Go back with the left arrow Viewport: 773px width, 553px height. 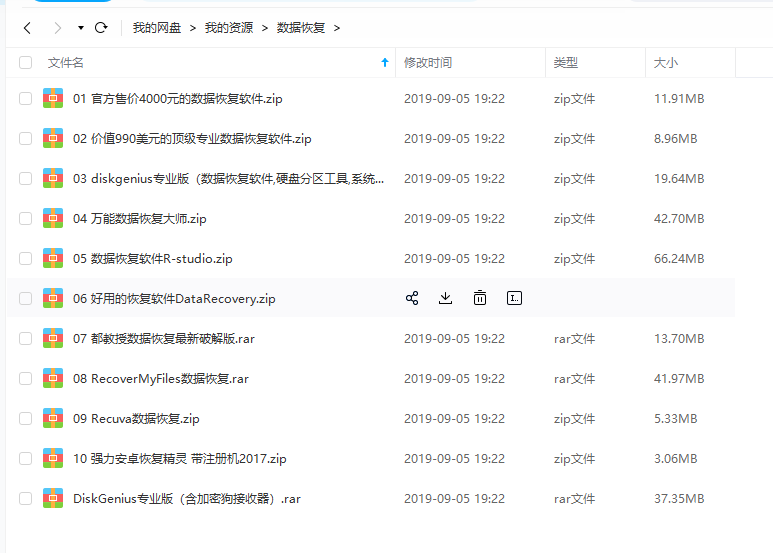[28, 28]
